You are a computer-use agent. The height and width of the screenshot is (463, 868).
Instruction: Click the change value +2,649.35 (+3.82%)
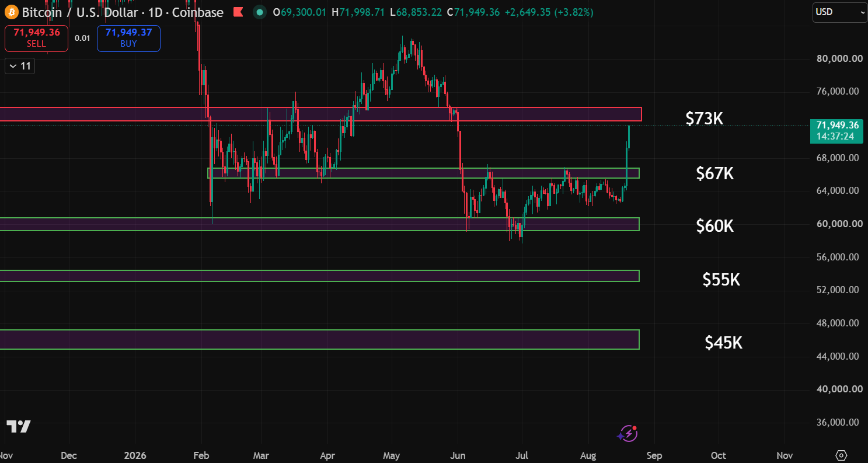(549, 12)
